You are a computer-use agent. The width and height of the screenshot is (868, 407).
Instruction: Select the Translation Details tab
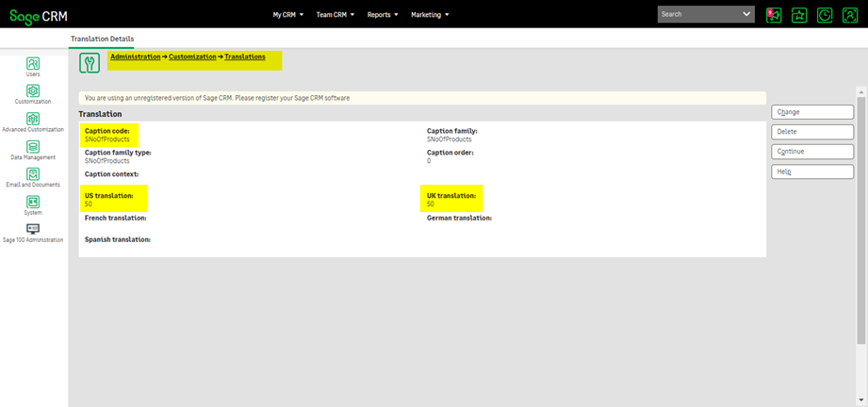[x=103, y=39]
